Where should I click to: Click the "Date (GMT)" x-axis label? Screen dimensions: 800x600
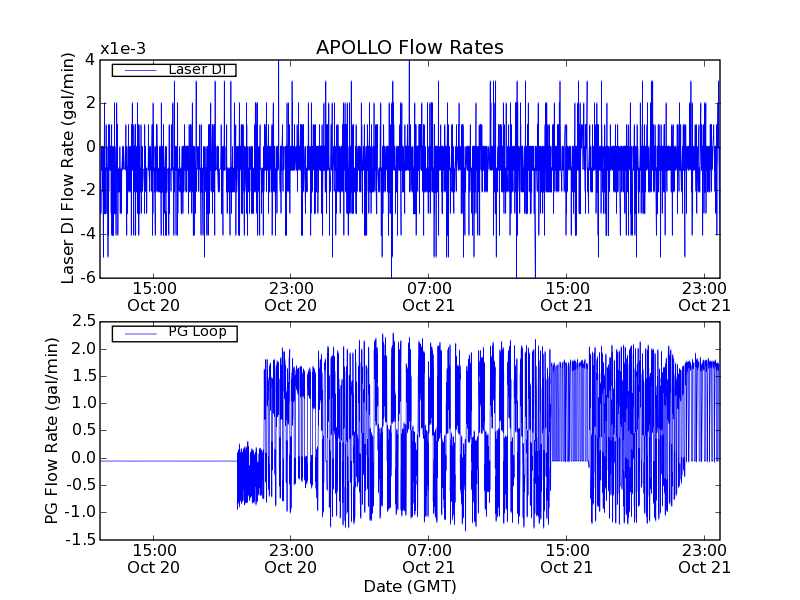409,586
